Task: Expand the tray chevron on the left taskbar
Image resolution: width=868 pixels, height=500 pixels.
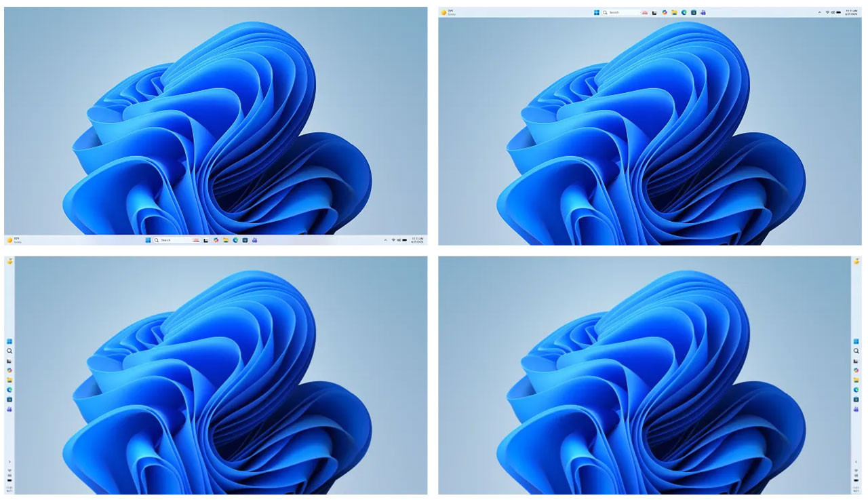Action: pos(9,462)
